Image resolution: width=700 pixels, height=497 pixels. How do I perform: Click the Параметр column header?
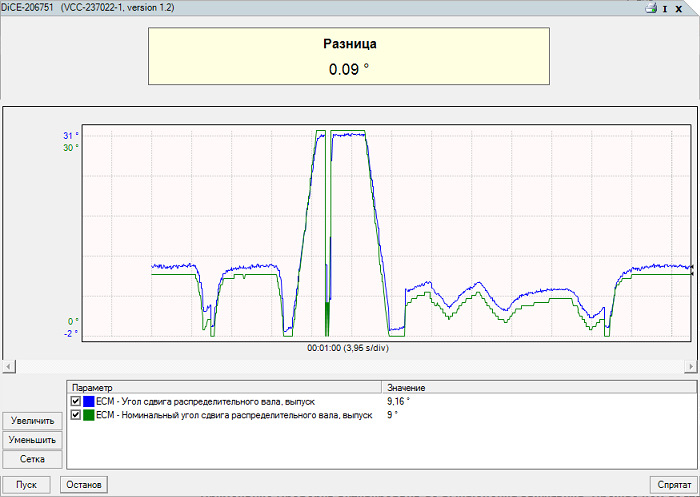pos(224,388)
